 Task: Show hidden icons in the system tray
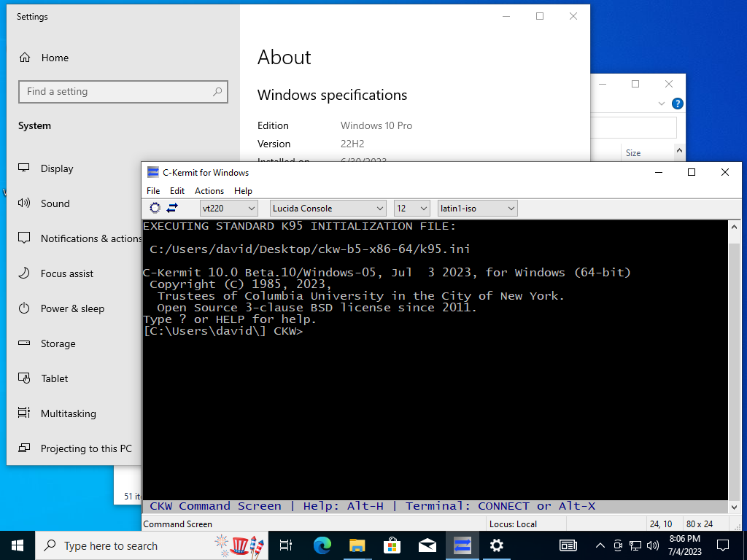click(x=600, y=545)
